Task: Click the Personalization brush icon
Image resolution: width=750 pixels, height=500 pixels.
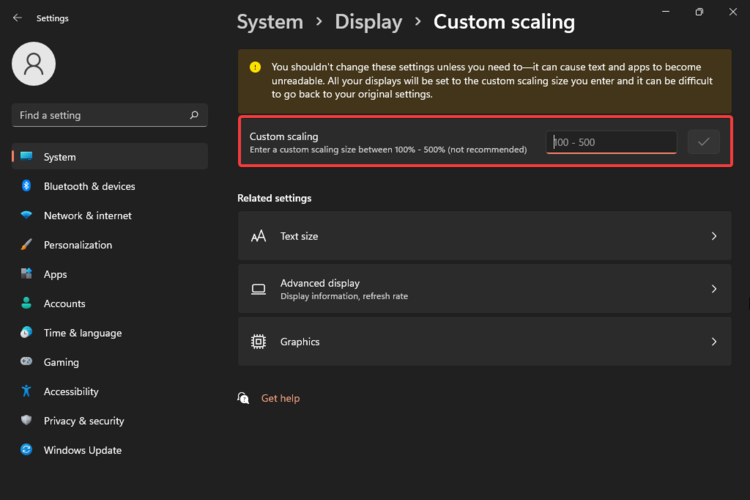Action: (x=26, y=244)
